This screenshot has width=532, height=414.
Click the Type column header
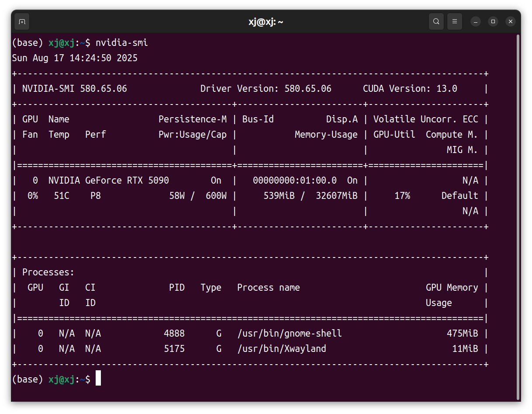tap(211, 288)
